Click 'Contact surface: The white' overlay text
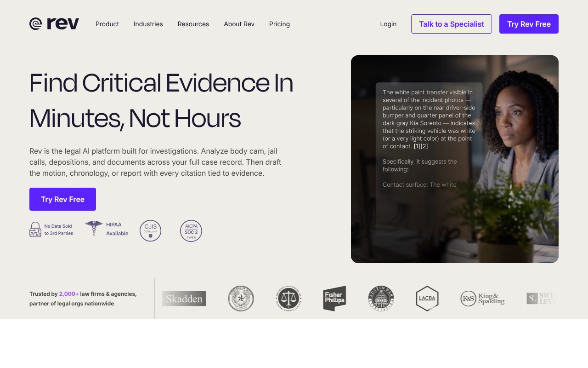The image size is (588, 368). (419, 185)
